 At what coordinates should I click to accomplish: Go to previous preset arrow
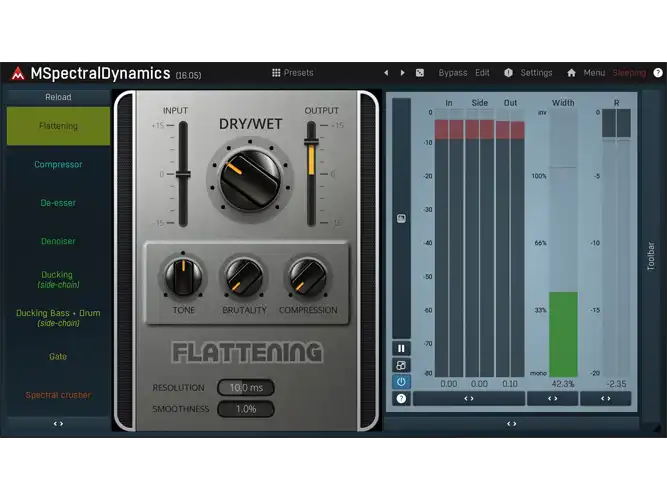coord(386,73)
